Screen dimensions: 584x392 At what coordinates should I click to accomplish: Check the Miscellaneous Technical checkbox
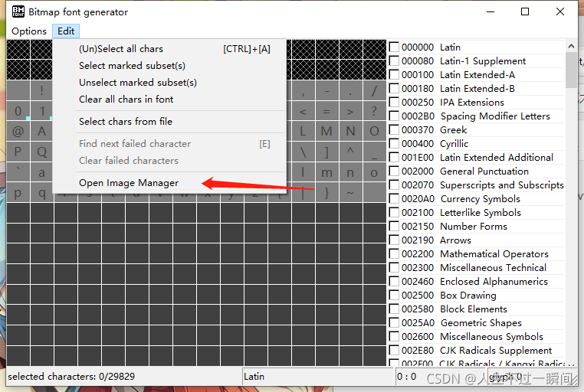click(x=394, y=267)
